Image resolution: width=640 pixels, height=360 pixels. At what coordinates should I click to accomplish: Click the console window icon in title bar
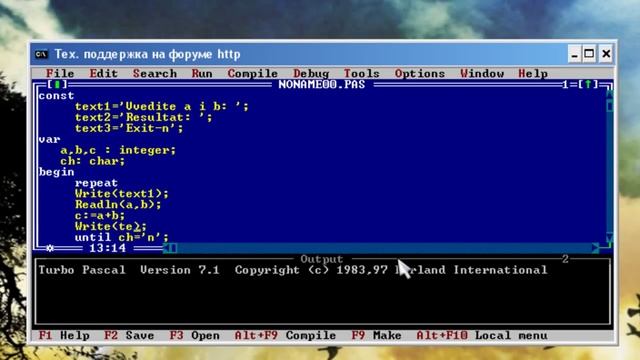coord(41,54)
